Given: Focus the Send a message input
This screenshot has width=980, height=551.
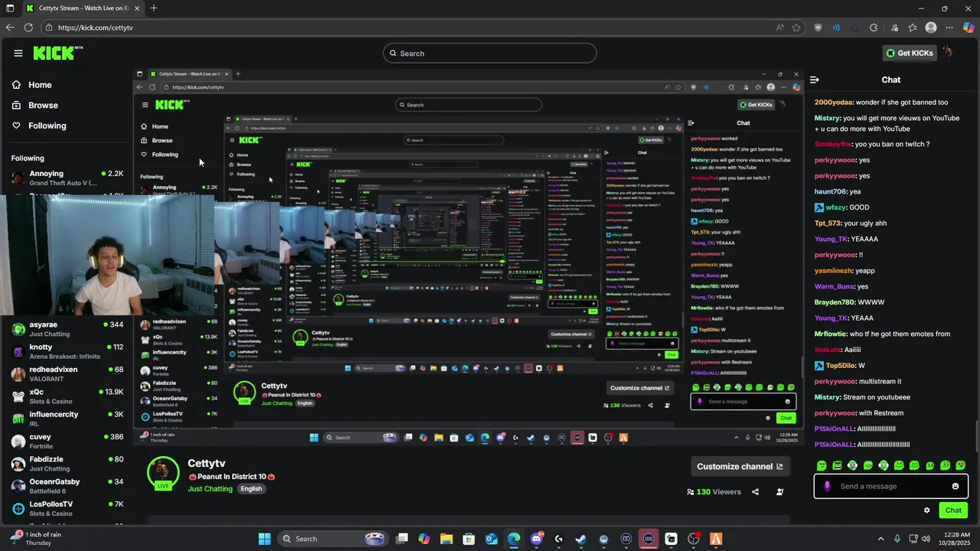Looking at the screenshot, I should pos(890,486).
